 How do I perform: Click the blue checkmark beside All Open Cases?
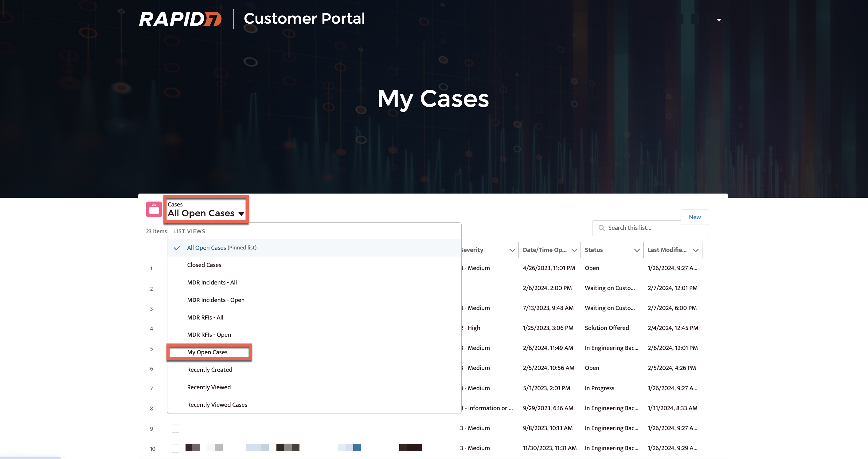click(x=177, y=248)
